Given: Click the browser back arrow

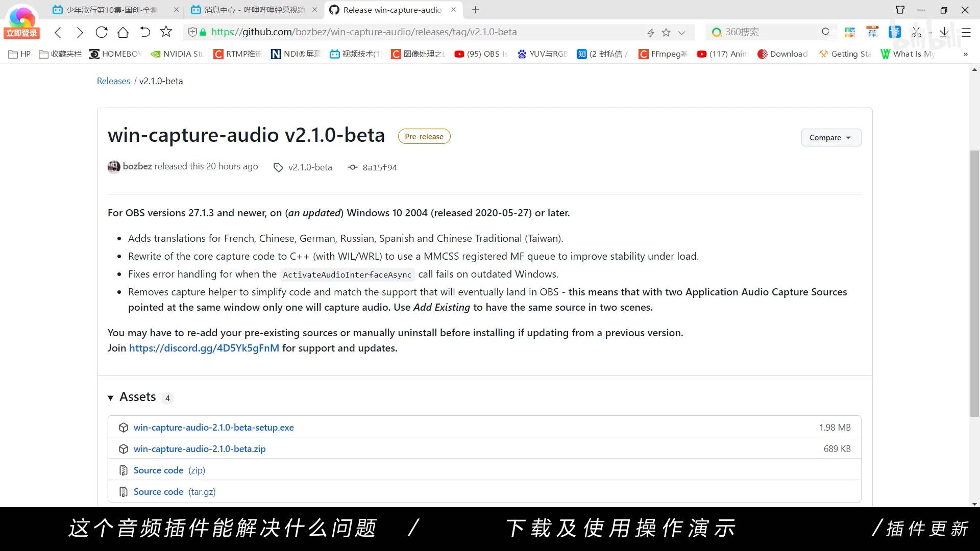Looking at the screenshot, I should [58, 32].
